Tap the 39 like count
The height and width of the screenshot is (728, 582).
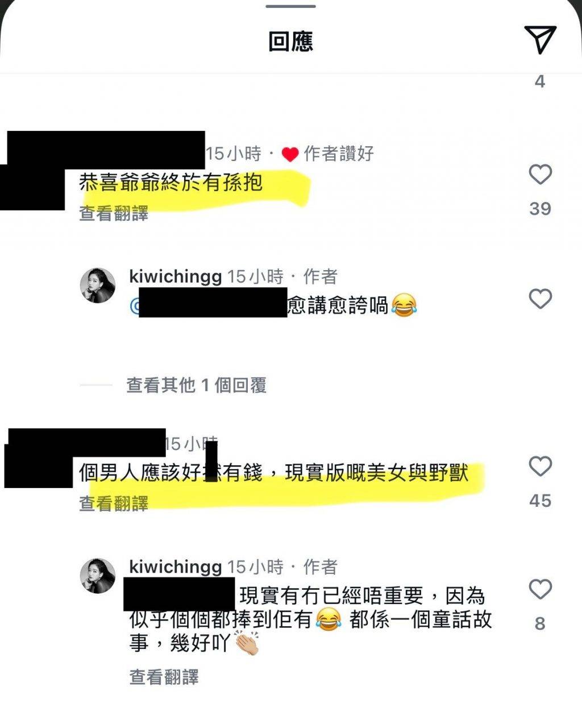[x=540, y=209]
